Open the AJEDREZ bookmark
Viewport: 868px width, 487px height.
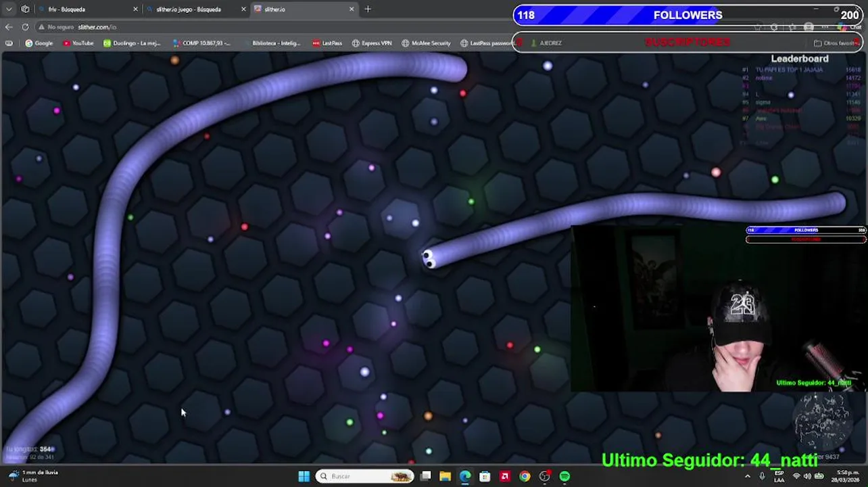pyautogui.click(x=546, y=43)
